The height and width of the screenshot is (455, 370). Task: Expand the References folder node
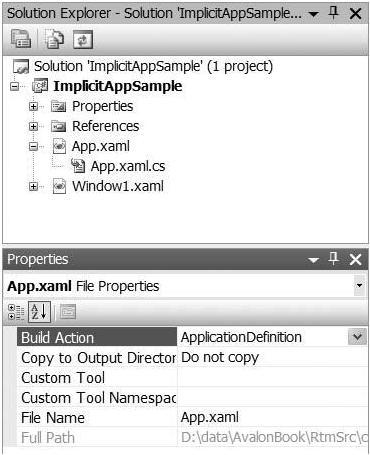tap(33, 127)
